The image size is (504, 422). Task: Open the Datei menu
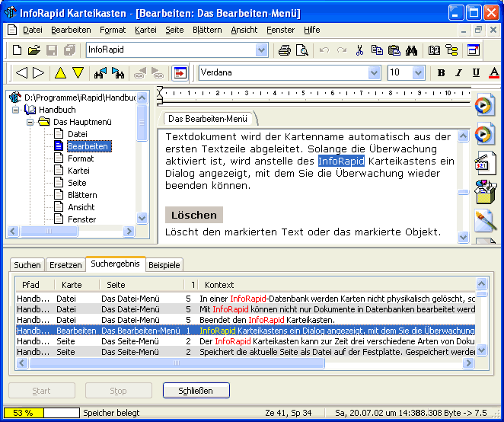pos(33,30)
